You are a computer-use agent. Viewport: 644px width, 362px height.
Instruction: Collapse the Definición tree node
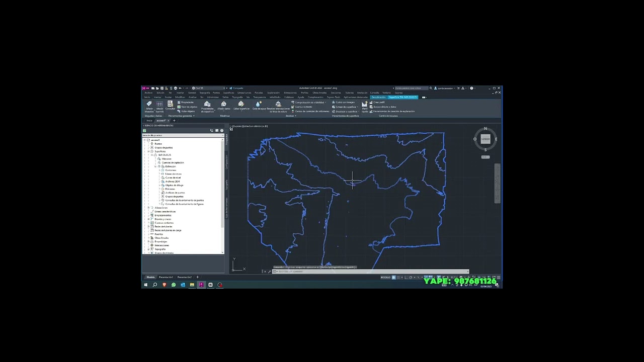(x=155, y=166)
